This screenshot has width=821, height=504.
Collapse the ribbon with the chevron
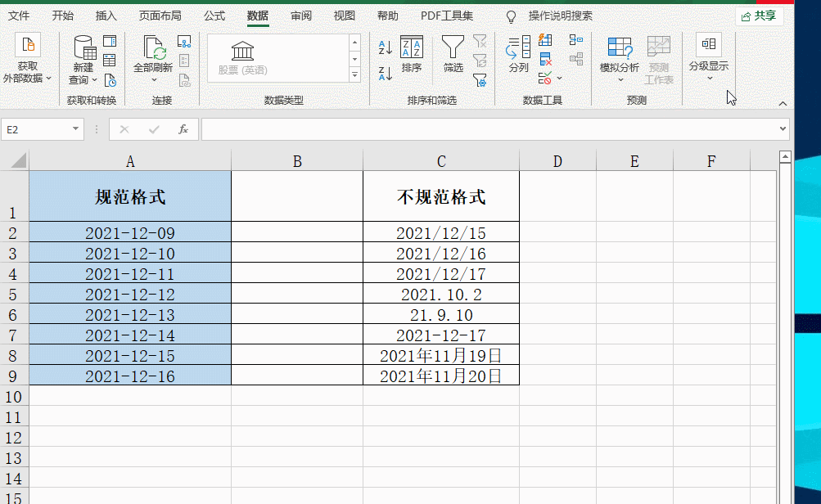tap(783, 103)
